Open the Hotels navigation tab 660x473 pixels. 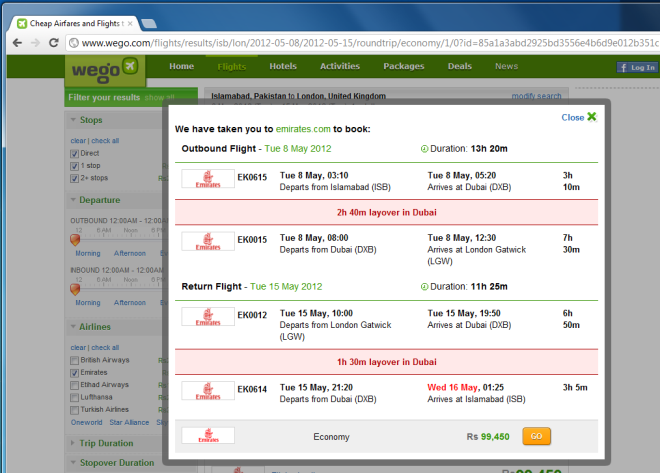coord(283,66)
